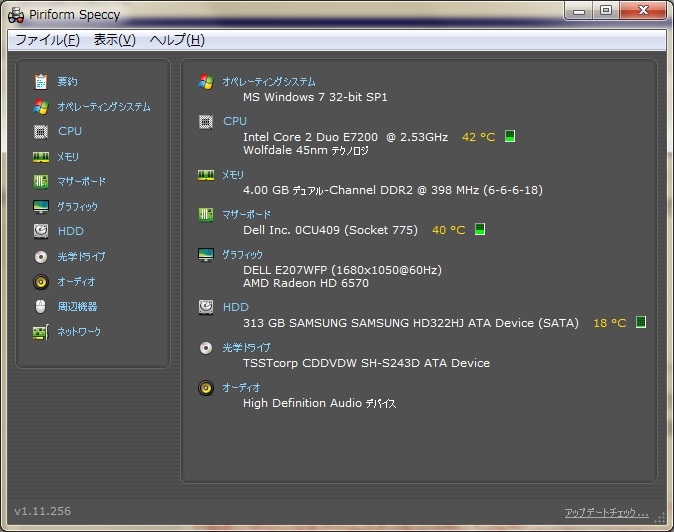Screen dimensions: 674x532
Task: Click the メモリ RAM icon in sidebar
Action: tap(41, 157)
